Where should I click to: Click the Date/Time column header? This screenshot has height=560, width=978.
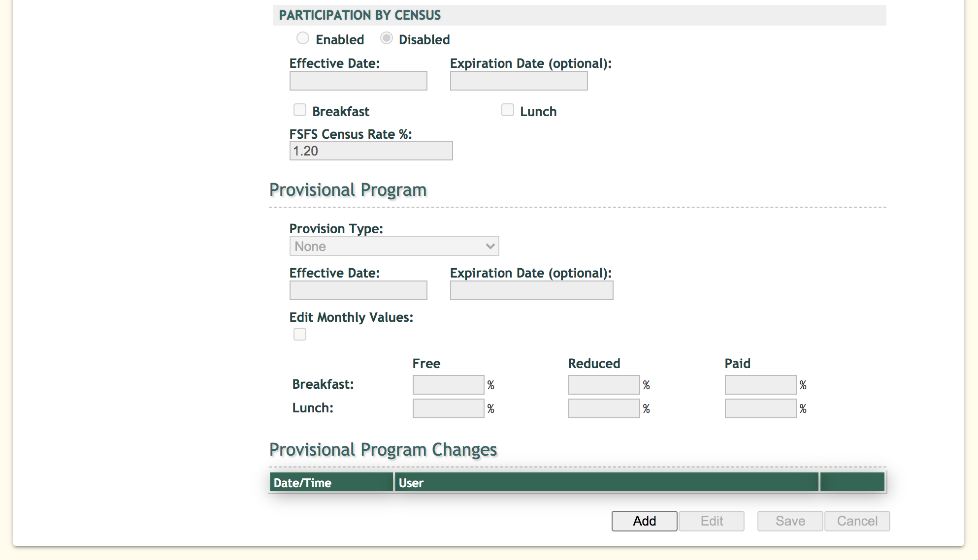coord(331,482)
